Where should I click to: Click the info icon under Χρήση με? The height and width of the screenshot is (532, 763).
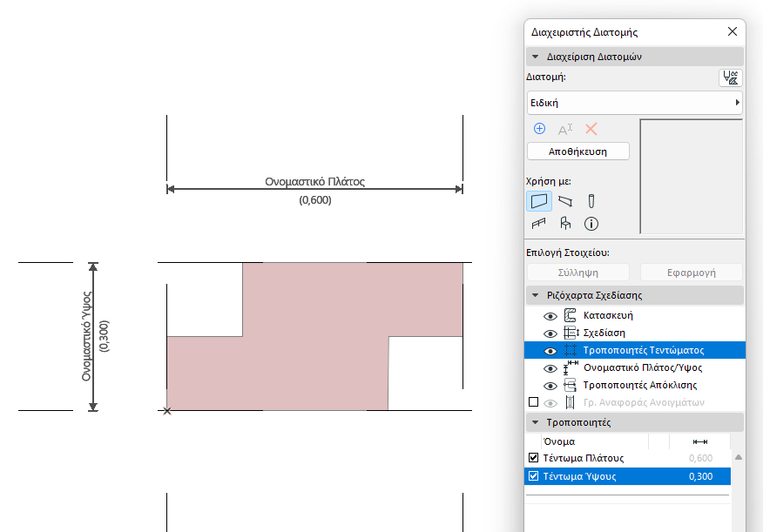(x=591, y=224)
